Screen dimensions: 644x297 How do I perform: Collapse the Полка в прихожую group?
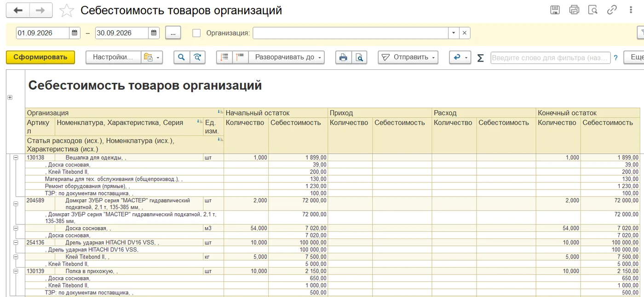coord(16,271)
